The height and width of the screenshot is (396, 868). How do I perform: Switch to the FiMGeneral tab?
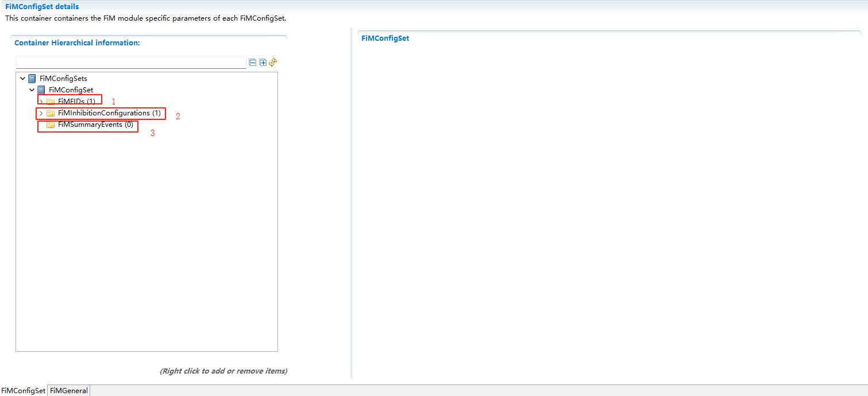69,391
